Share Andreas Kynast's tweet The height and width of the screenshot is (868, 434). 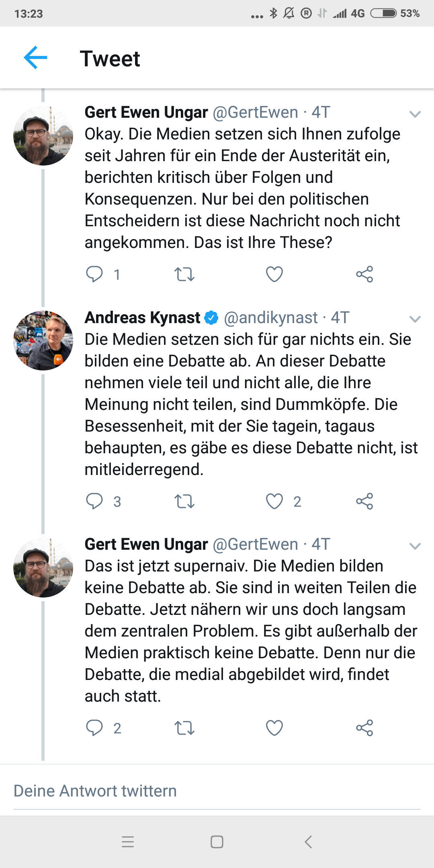(x=364, y=501)
